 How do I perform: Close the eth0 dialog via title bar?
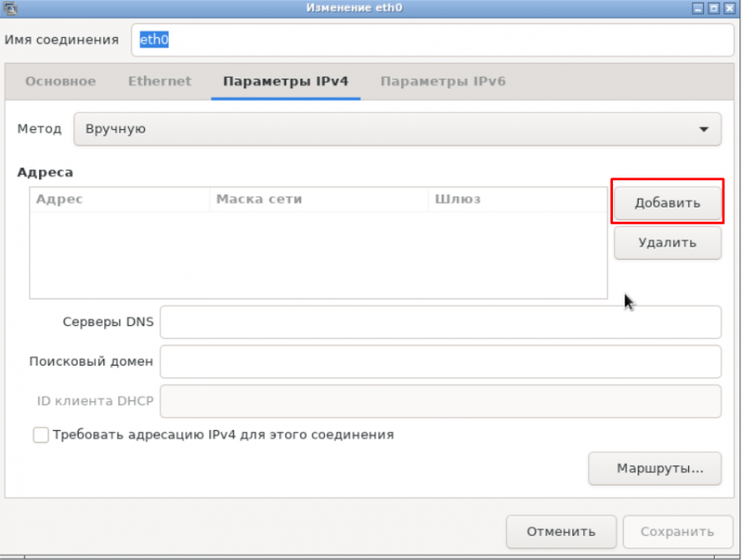(x=728, y=8)
